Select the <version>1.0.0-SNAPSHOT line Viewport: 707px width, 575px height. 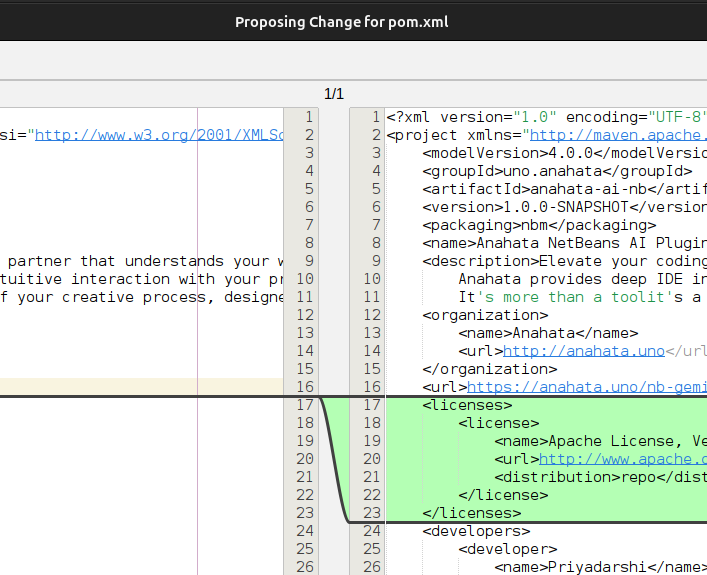click(x=565, y=207)
